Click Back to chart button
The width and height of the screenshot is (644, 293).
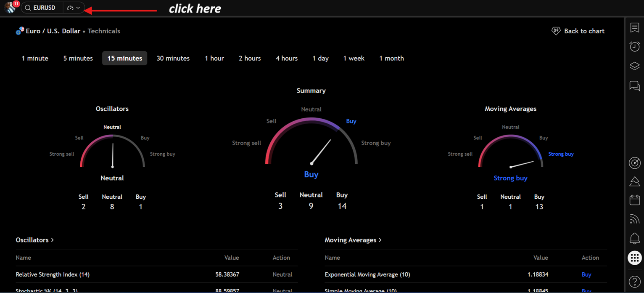coord(578,31)
